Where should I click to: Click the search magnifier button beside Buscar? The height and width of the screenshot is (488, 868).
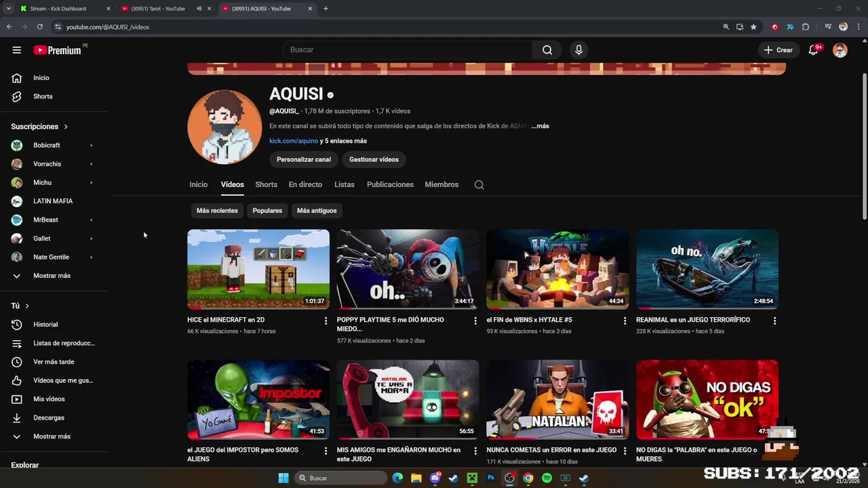point(547,49)
